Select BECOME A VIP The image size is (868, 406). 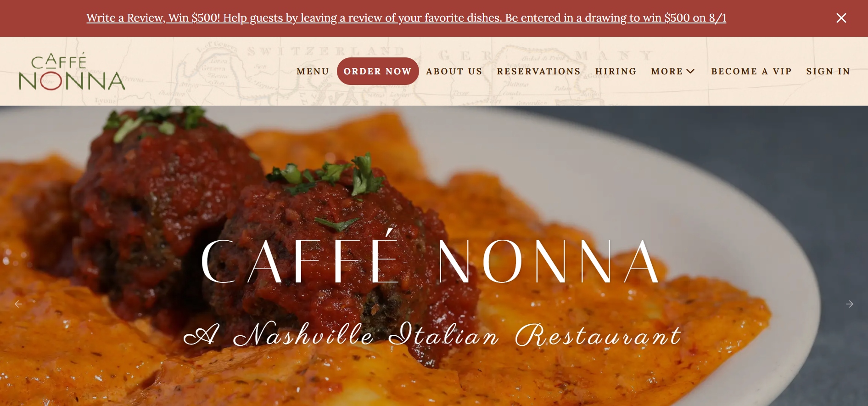(751, 71)
